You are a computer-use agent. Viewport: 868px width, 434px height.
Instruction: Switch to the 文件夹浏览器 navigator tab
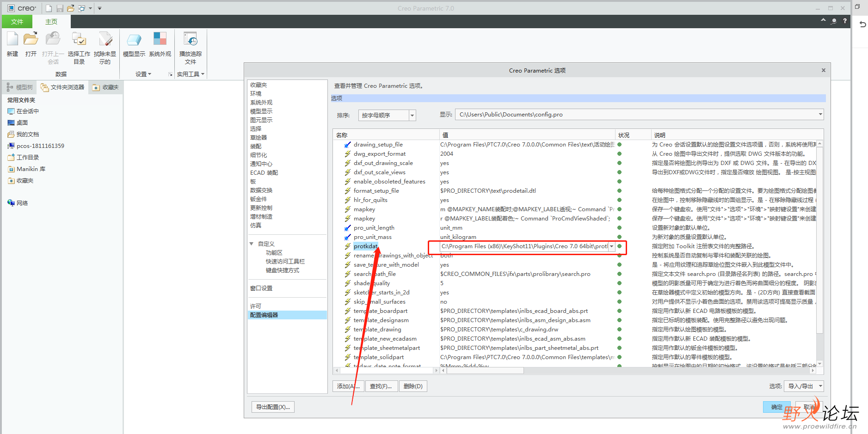pos(62,87)
